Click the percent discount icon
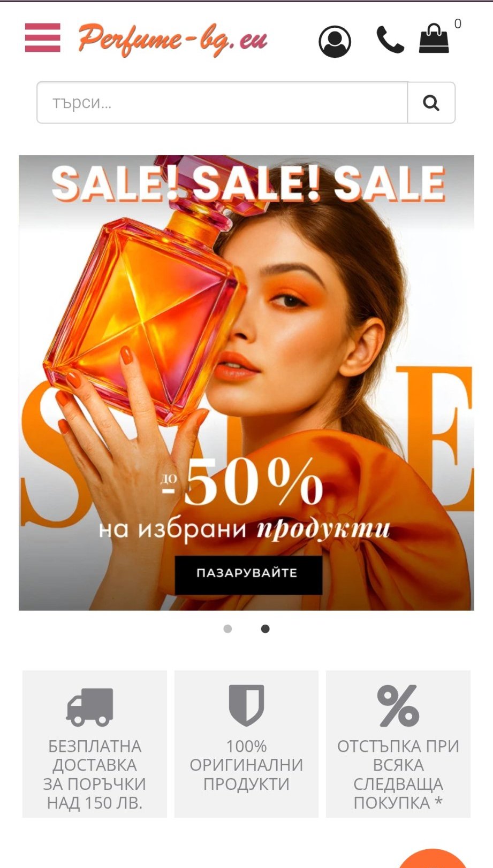 point(398,706)
